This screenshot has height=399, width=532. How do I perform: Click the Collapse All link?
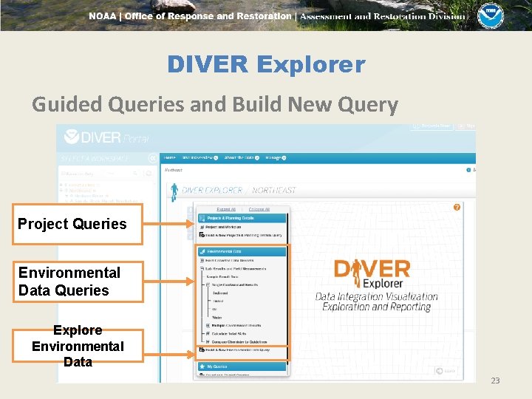point(259,209)
